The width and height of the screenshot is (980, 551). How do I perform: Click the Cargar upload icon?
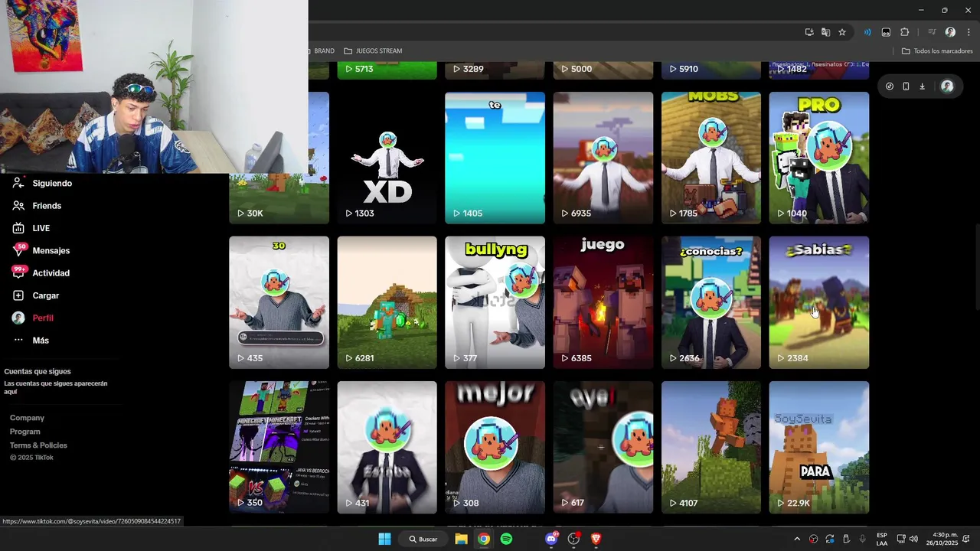coord(18,295)
